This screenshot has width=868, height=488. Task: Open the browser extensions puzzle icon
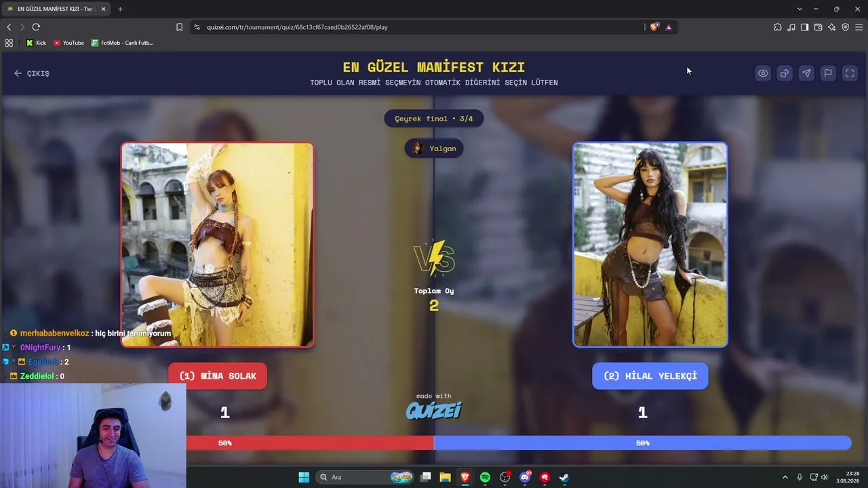pyautogui.click(x=778, y=27)
